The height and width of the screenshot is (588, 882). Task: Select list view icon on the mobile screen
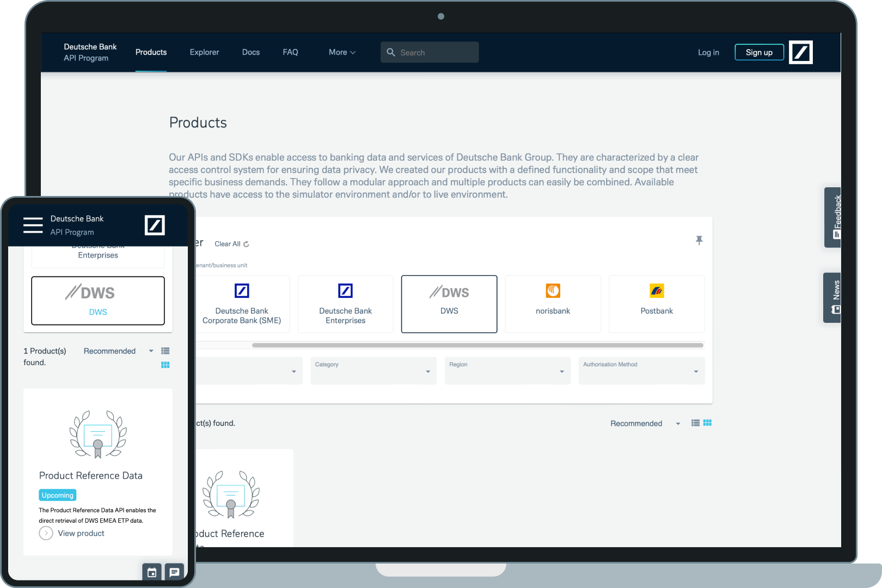166,351
